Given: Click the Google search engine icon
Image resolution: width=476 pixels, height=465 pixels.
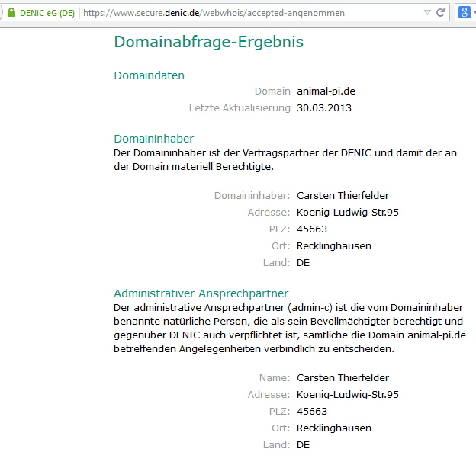Looking at the screenshot, I should tap(464, 12).
